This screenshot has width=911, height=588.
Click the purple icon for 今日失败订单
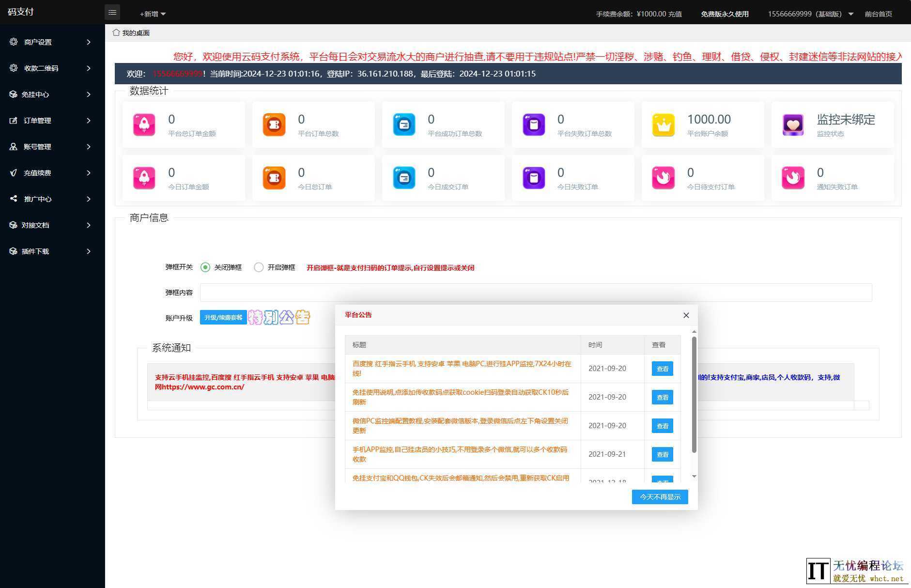click(x=534, y=178)
